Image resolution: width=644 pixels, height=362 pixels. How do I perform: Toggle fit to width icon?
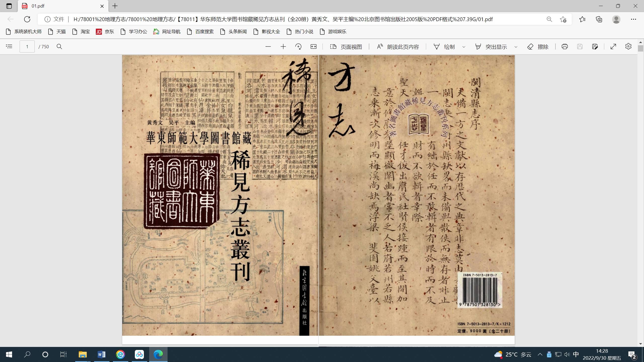click(313, 47)
